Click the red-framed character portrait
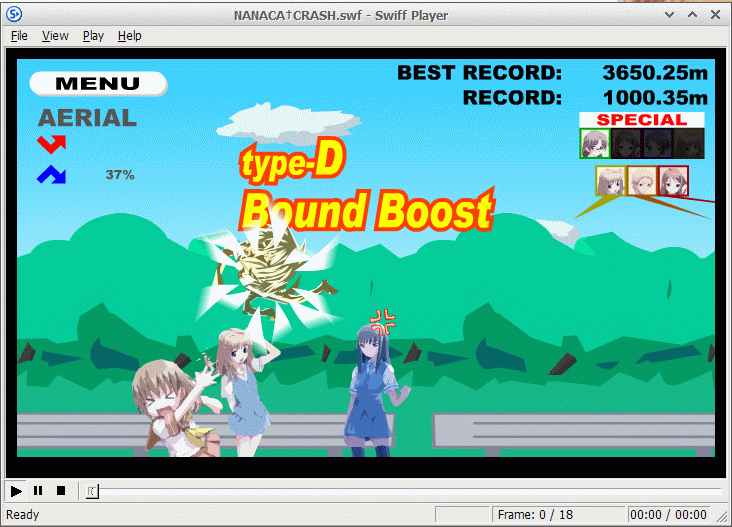732x527 pixels. click(x=673, y=181)
